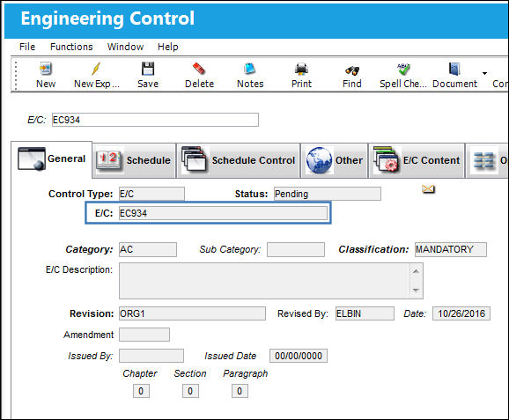Viewport: 509px width, 420px height.
Task: Click the Find binoculars icon
Action: click(x=352, y=70)
